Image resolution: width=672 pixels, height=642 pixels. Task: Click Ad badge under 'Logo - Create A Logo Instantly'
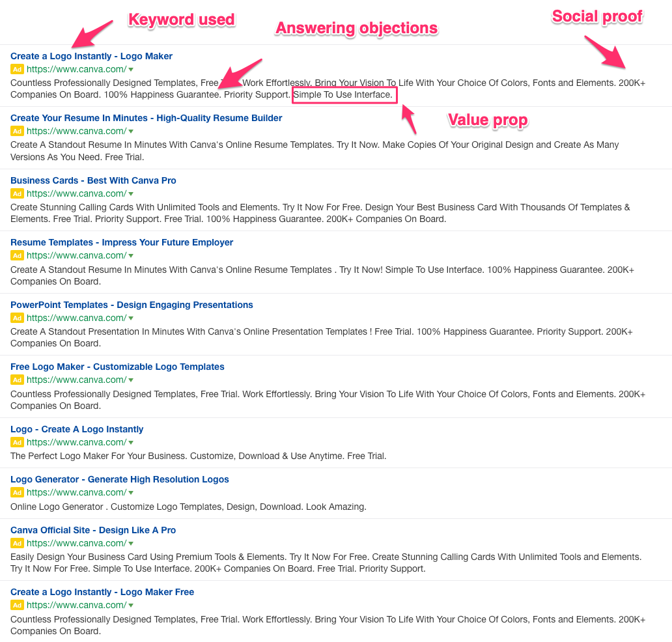point(17,442)
